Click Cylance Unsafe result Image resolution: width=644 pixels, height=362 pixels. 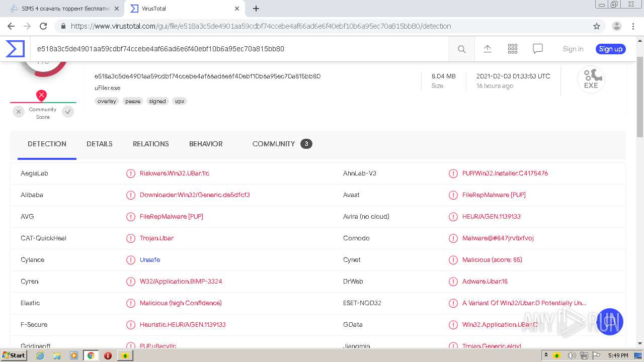pos(150,260)
